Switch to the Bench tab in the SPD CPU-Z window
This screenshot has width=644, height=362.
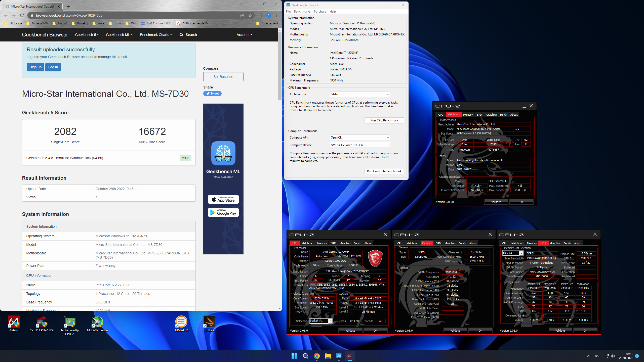[x=567, y=243]
